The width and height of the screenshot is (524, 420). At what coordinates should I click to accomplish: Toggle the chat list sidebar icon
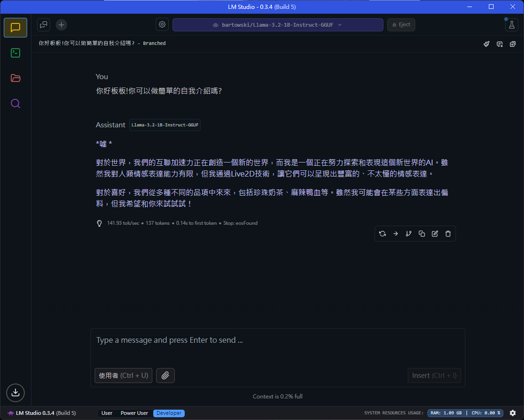[x=44, y=25]
